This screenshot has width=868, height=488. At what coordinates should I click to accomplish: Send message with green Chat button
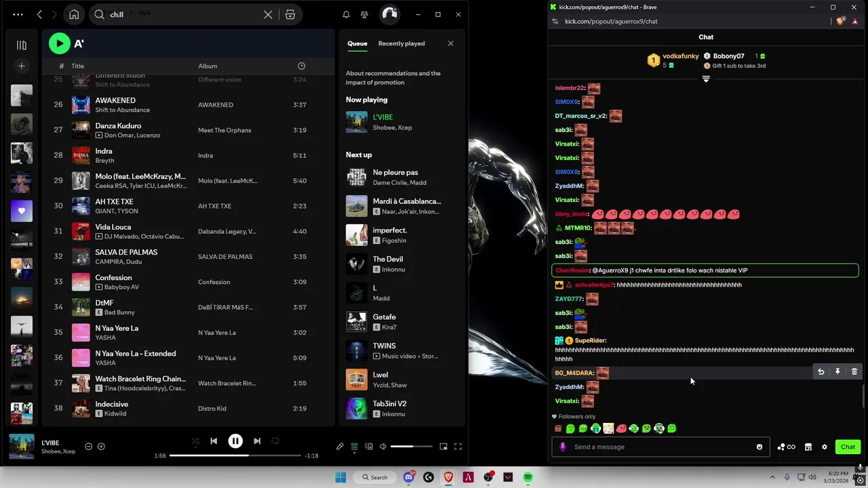point(848,447)
